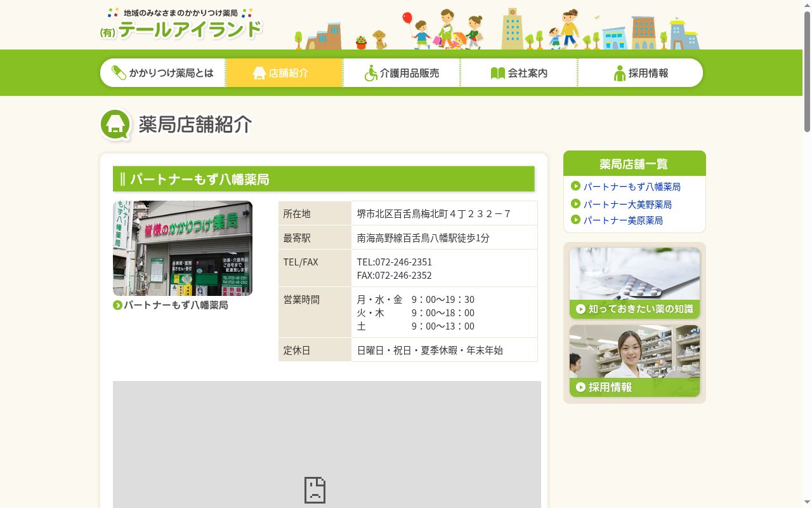Click the fax number FAX:072-246-2352

pyautogui.click(x=394, y=276)
